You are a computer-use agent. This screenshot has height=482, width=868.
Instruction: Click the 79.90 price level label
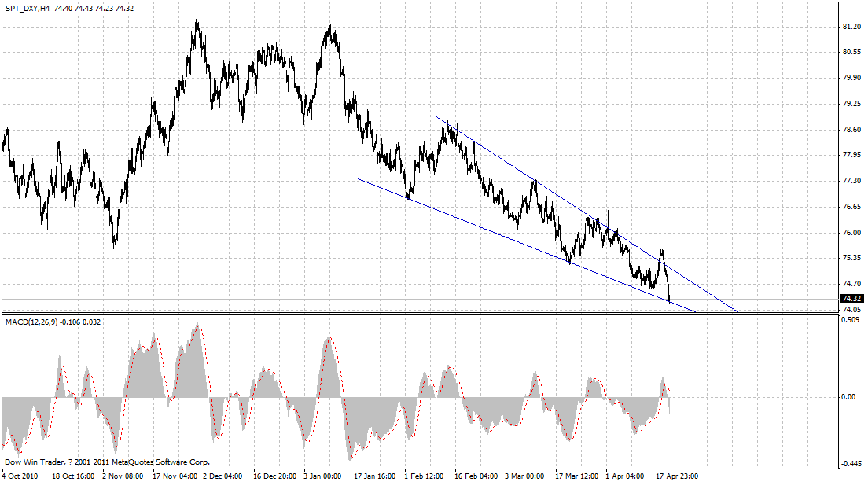click(851, 78)
